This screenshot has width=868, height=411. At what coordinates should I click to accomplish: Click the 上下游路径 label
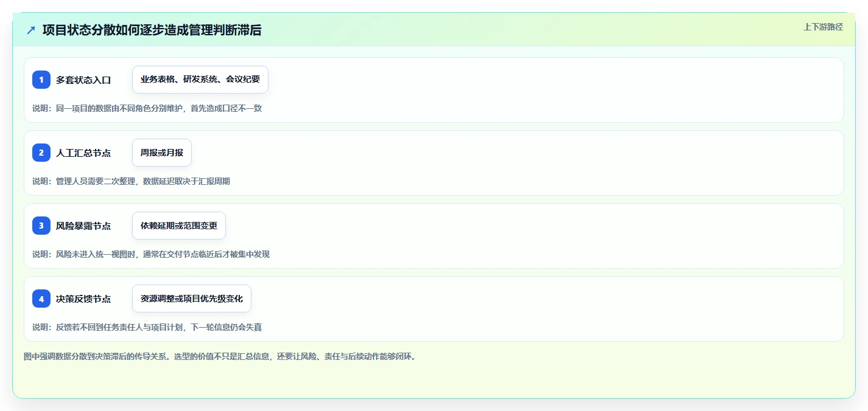(x=824, y=27)
